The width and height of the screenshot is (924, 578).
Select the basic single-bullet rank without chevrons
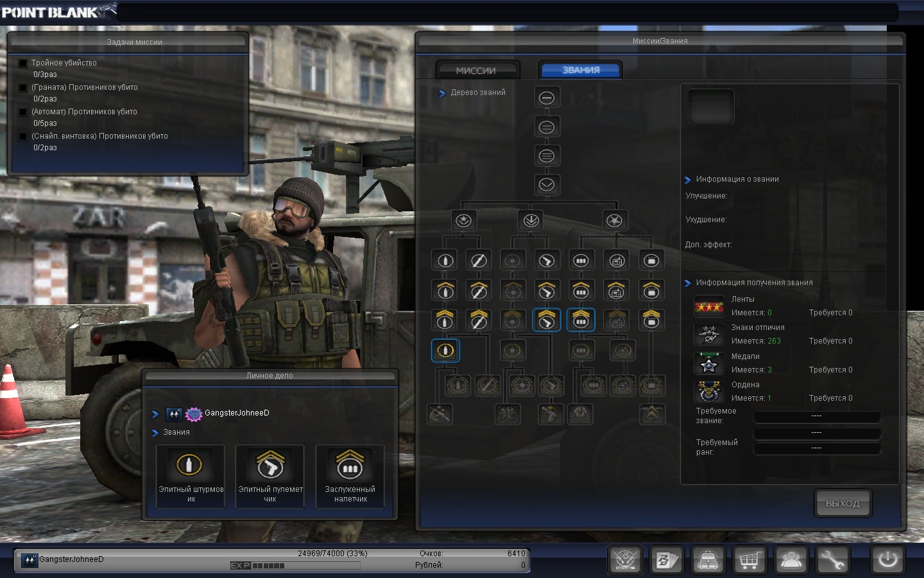[445, 261]
